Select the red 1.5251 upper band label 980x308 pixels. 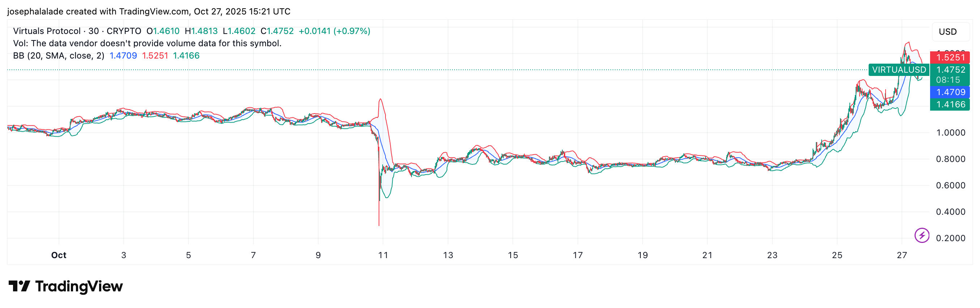tap(950, 57)
